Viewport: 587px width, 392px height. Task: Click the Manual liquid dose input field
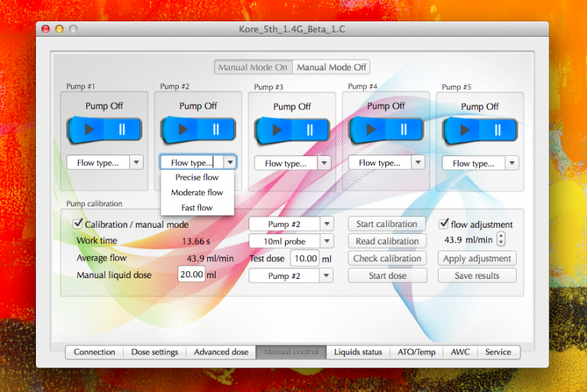coord(190,275)
